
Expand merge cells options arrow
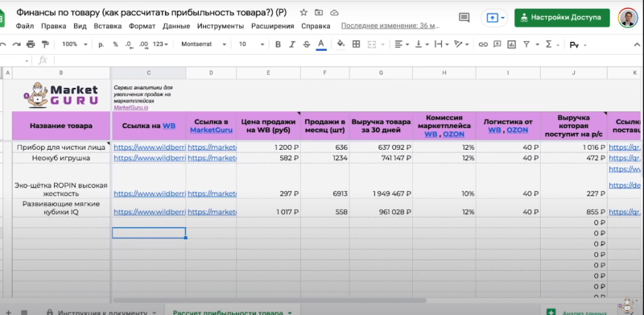pyautogui.click(x=383, y=44)
